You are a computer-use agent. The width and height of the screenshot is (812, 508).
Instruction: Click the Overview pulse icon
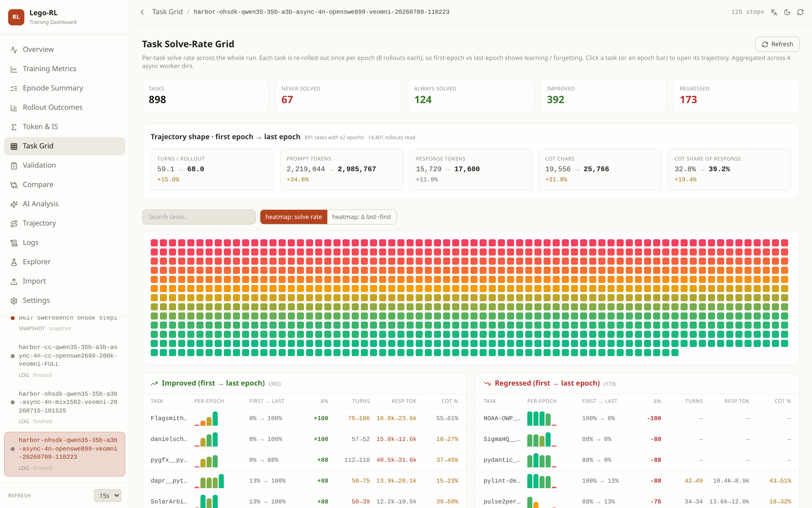[x=14, y=50]
